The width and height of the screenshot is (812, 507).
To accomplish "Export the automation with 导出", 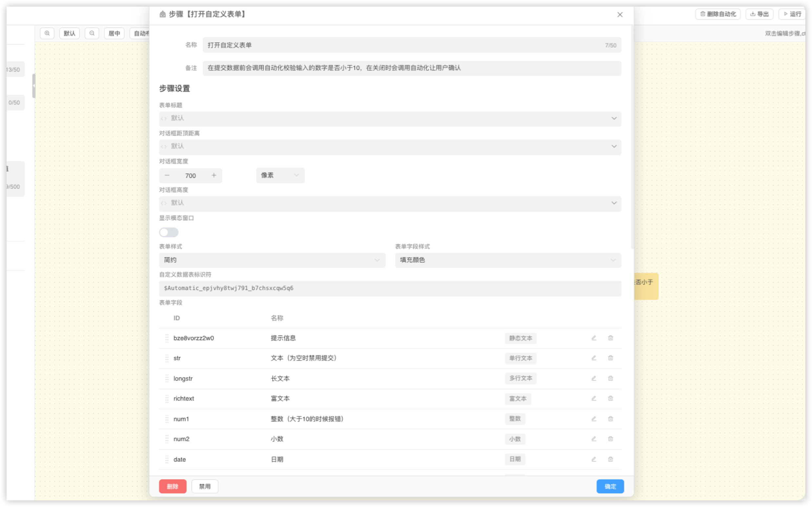I will pyautogui.click(x=759, y=14).
